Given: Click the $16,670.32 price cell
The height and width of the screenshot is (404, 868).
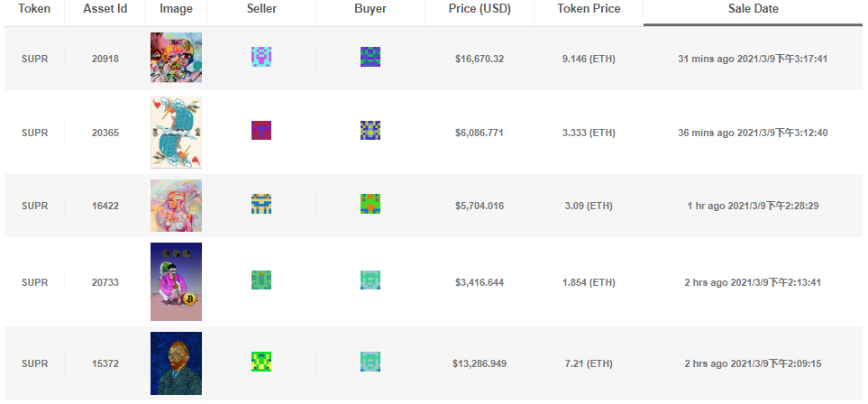Looking at the screenshot, I should [x=479, y=59].
